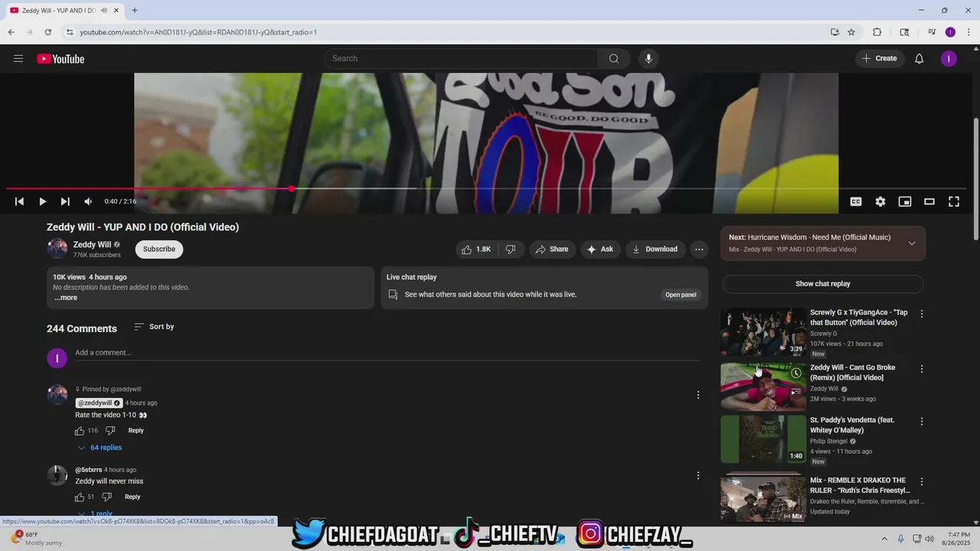This screenshot has height=551, width=980.
Task: Open options for the @5sbrrrs comment
Action: 697,475
